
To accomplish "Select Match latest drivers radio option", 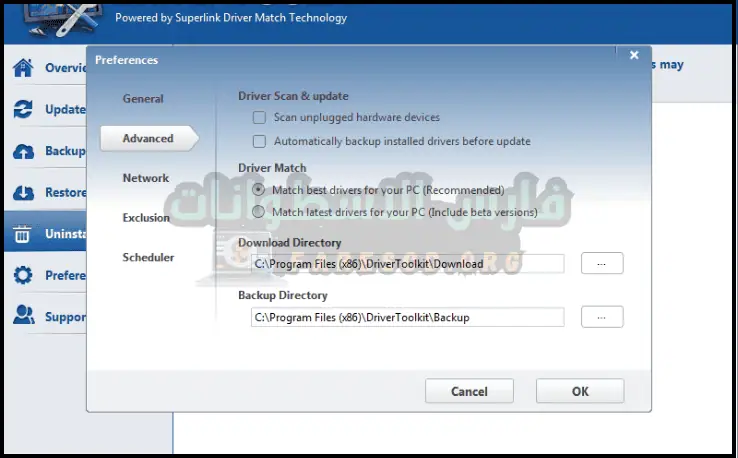I will point(260,212).
